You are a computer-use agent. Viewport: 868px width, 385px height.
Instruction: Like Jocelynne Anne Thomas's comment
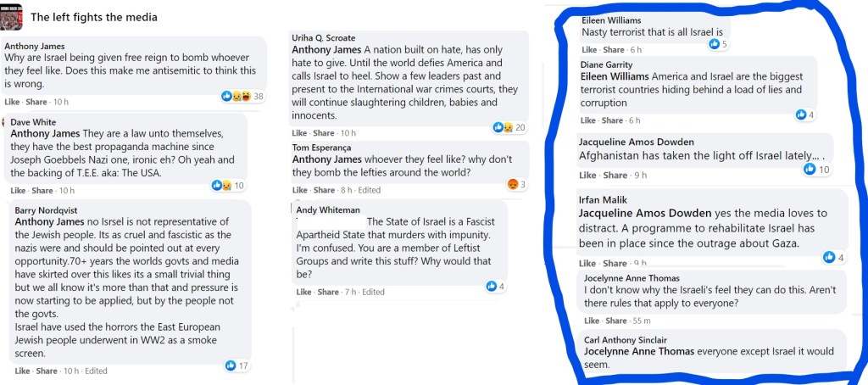[x=591, y=321]
